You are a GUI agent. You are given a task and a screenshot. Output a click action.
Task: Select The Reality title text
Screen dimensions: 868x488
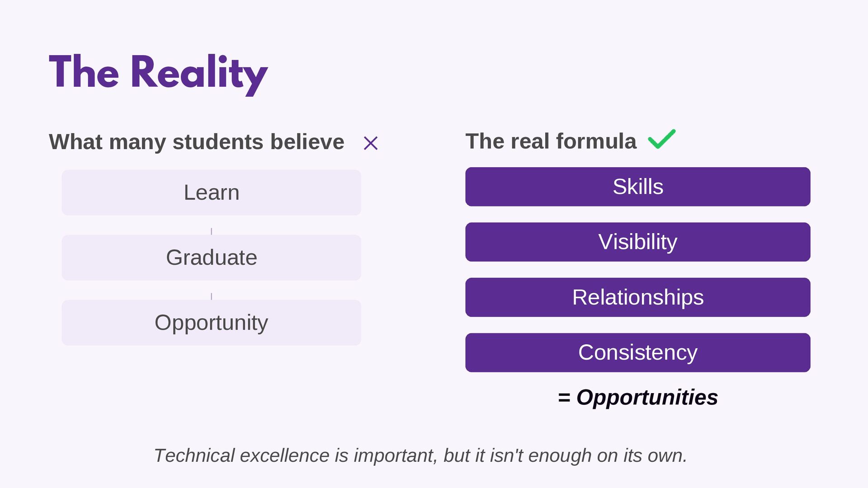click(x=158, y=74)
